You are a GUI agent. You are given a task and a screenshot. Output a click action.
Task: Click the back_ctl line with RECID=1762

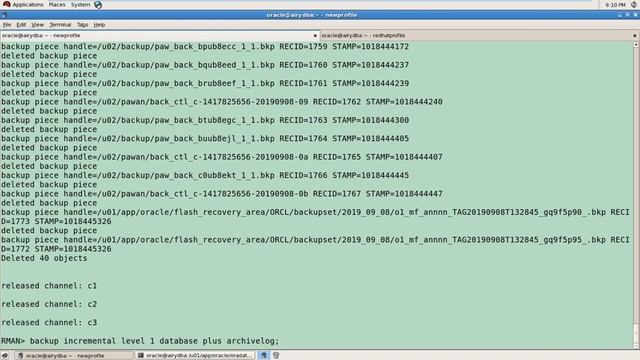[x=222, y=102]
